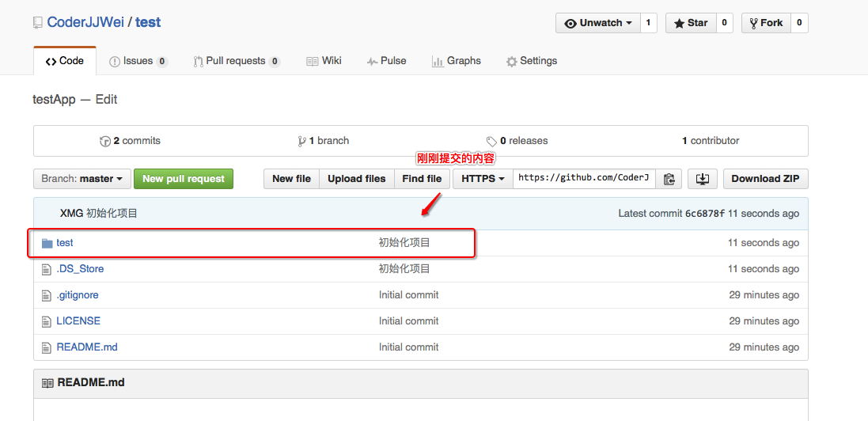Open the commit hash 6c6878f
868x421 pixels.
705,214
